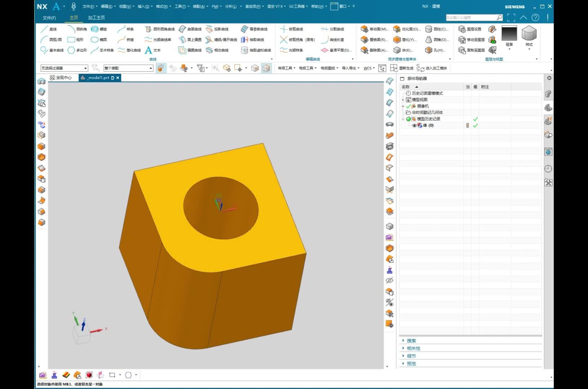Click 进入加工模块 button
This screenshot has height=389, width=588.
tap(432, 68)
